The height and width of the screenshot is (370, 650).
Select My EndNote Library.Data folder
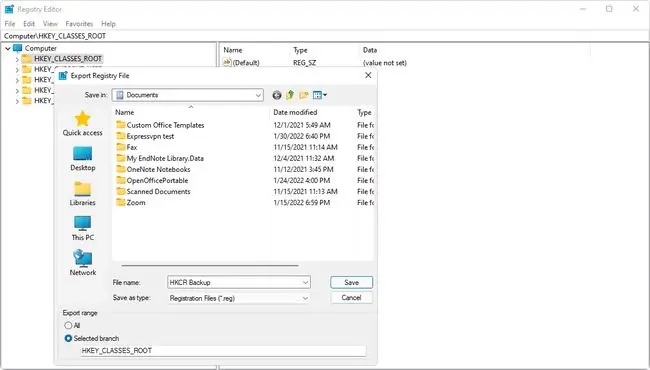pos(160,158)
